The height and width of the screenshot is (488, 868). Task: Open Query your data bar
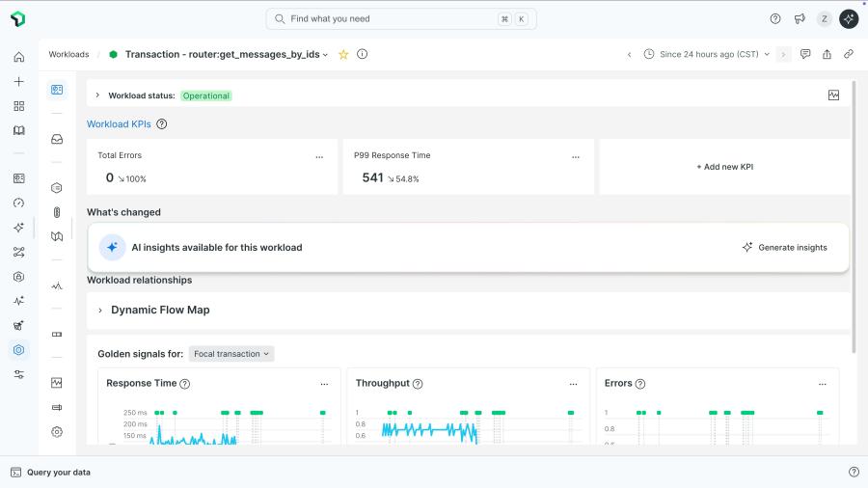(x=50, y=472)
